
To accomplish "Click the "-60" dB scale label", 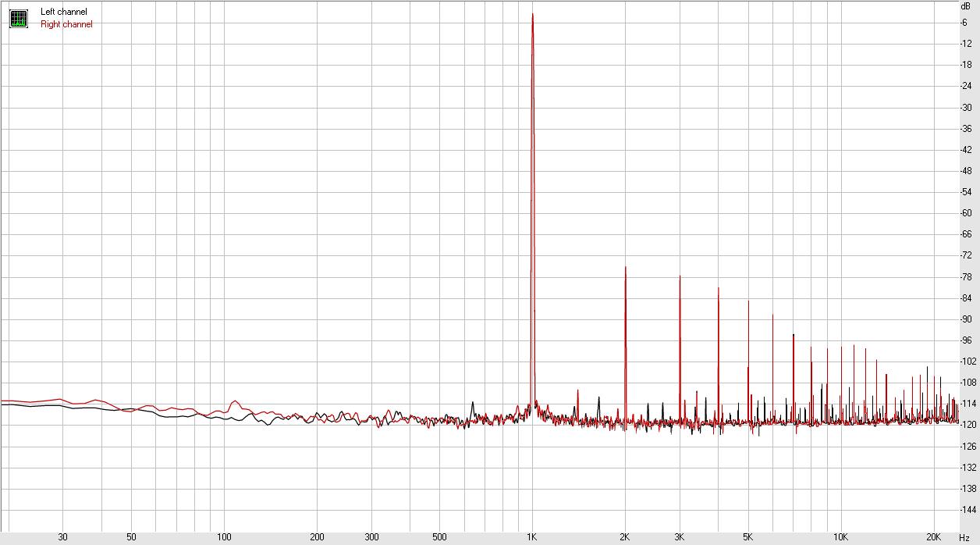I will 965,213.
